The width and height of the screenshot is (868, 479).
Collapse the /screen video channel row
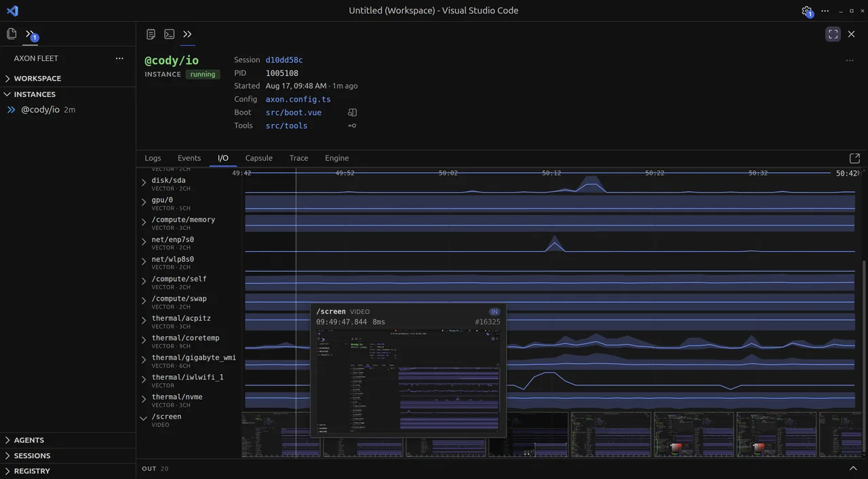[144, 419]
